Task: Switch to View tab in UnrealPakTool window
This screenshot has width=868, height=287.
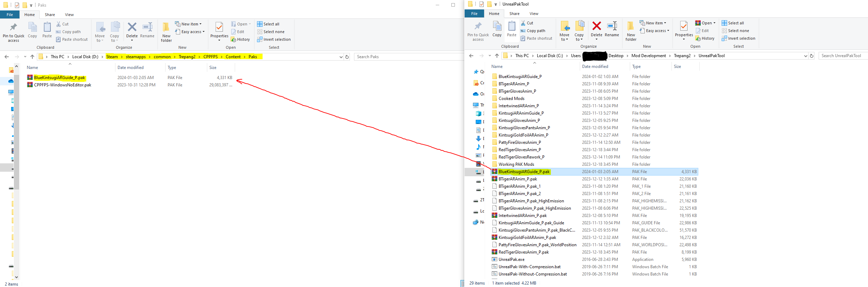Action: (534, 14)
